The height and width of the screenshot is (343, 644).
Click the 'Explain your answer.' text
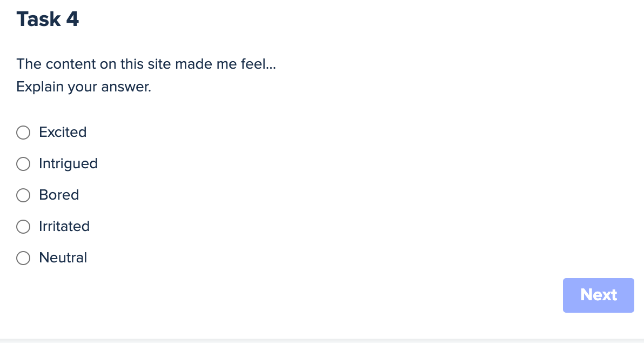(84, 87)
